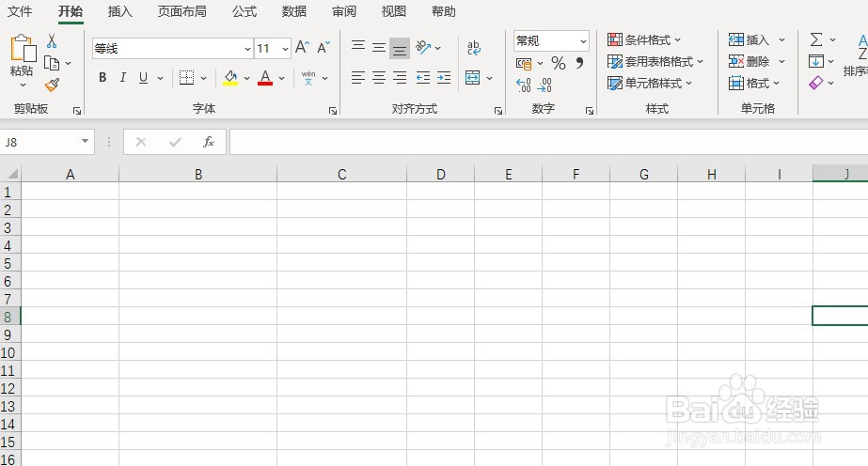
Task: Expand the underline style dropdown arrow
Action: (x=161, y=79)
